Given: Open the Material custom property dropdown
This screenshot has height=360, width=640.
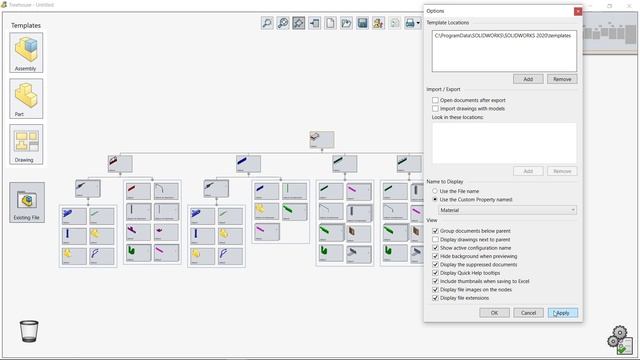Looking at the screenshot, I should [x=507, y=210].
